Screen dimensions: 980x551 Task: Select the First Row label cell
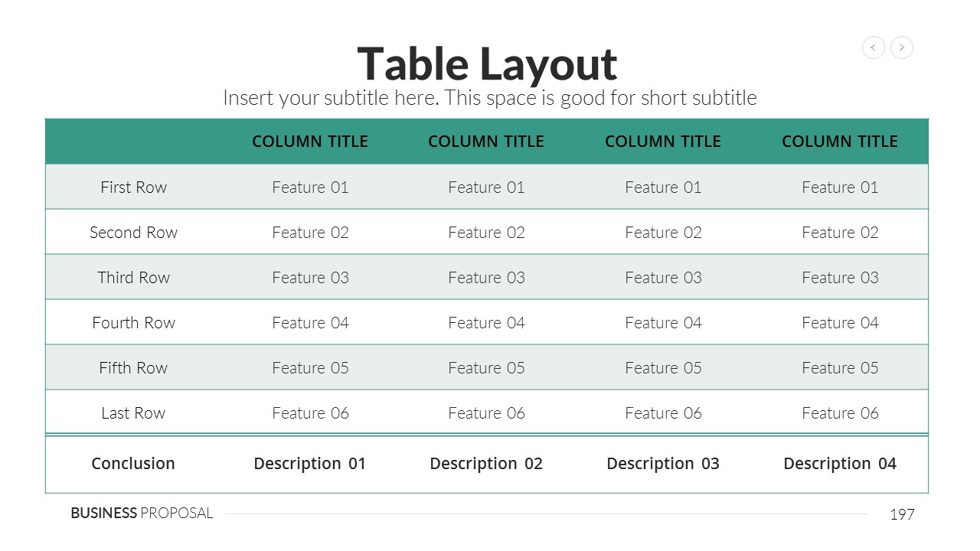(x=133, y=187)
